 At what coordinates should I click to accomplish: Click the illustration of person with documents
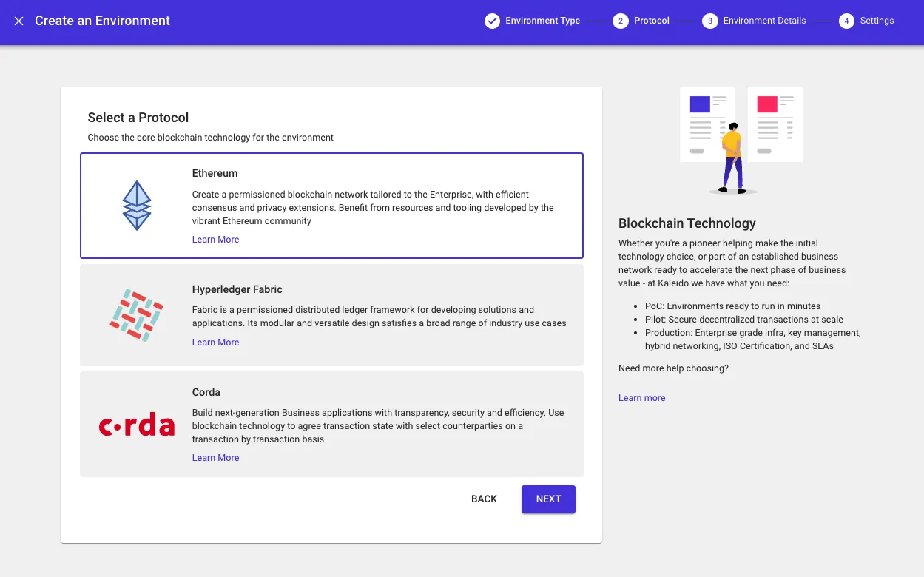(x=741, y=141)
